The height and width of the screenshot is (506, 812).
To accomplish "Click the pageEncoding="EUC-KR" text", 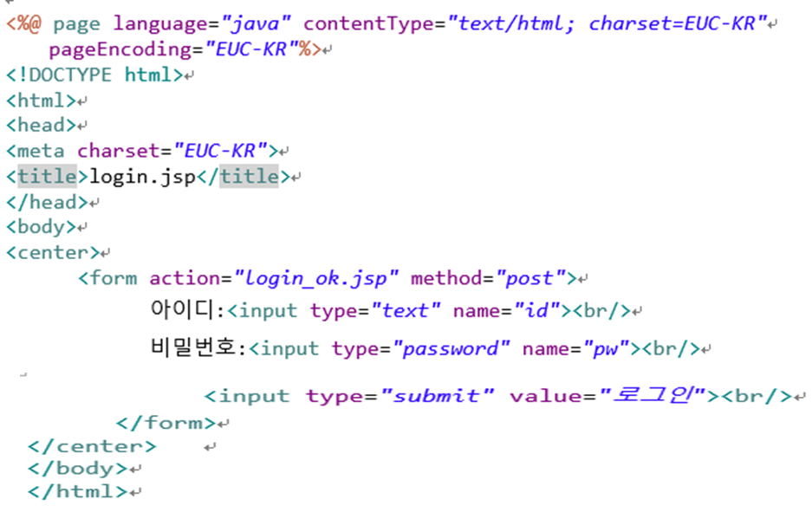I will [x=173, y=49].
